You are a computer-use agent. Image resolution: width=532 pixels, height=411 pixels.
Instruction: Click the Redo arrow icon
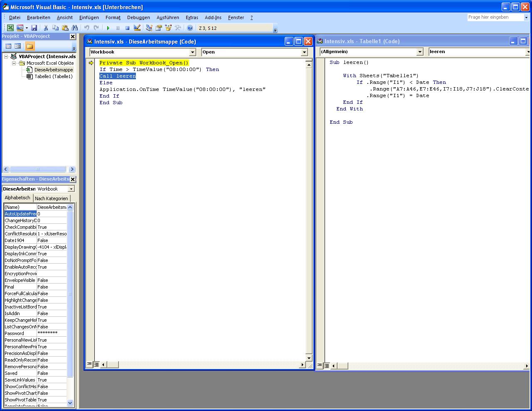pos(96,28)
